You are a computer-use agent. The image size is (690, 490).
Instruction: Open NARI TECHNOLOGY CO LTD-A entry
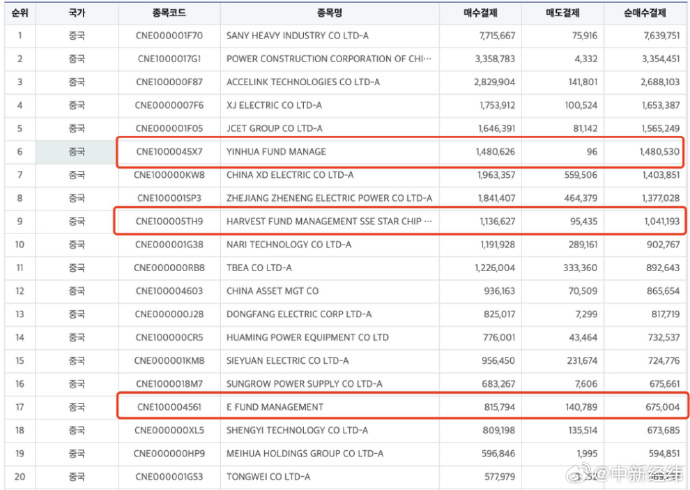pos(288,245)
